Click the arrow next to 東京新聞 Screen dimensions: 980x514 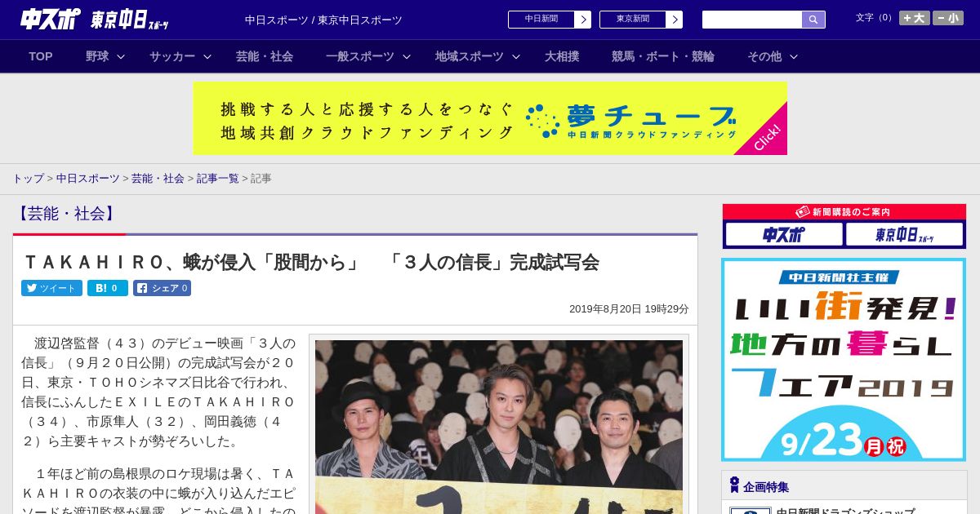click(x=675, y=20)
